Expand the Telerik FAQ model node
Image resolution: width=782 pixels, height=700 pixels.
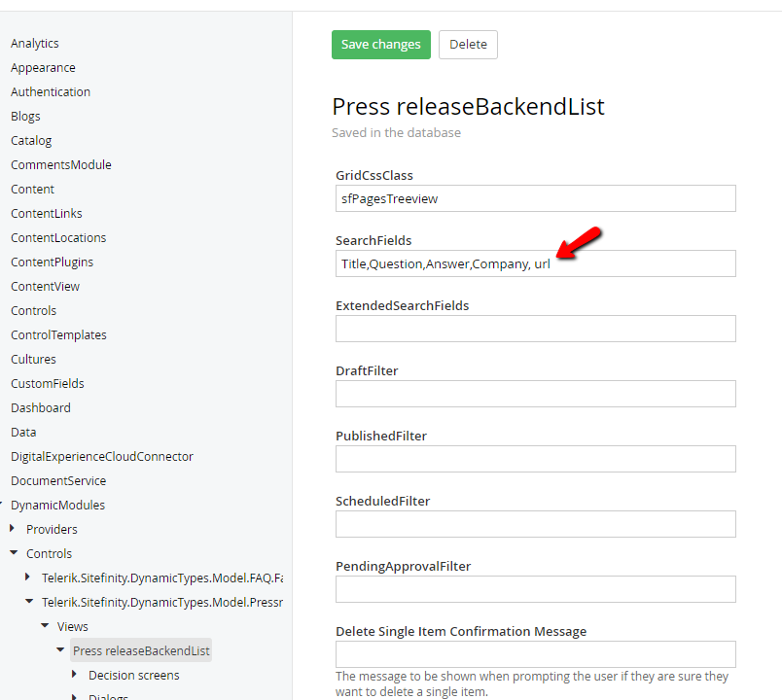(x=27, y=577)
